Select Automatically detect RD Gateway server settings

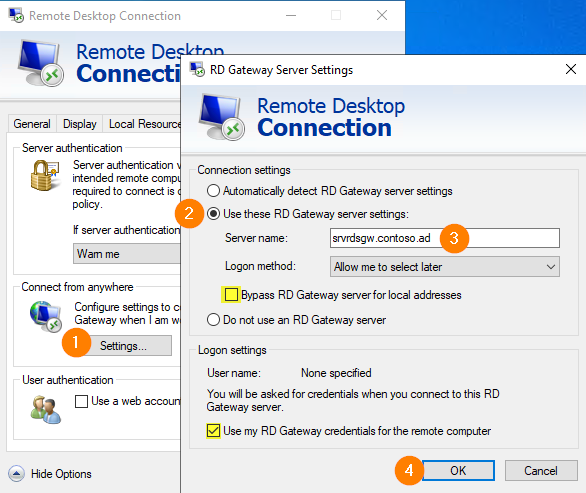pyautogui.click(x=213, y=191)
